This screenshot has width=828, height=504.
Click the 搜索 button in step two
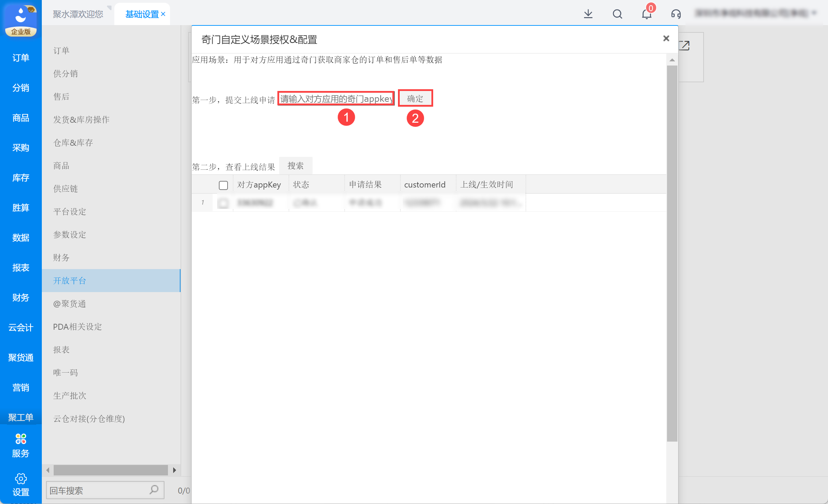click(296, 166)
